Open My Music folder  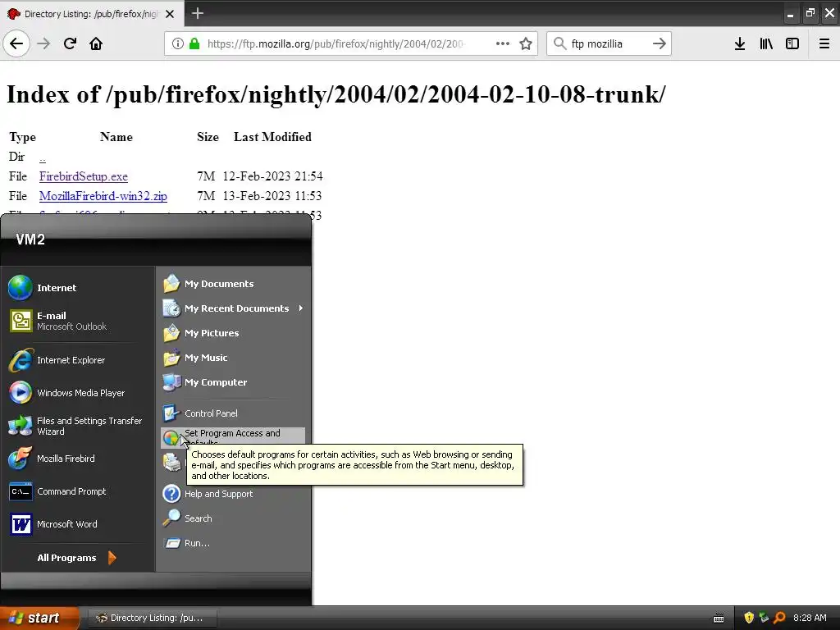point(233,358)
